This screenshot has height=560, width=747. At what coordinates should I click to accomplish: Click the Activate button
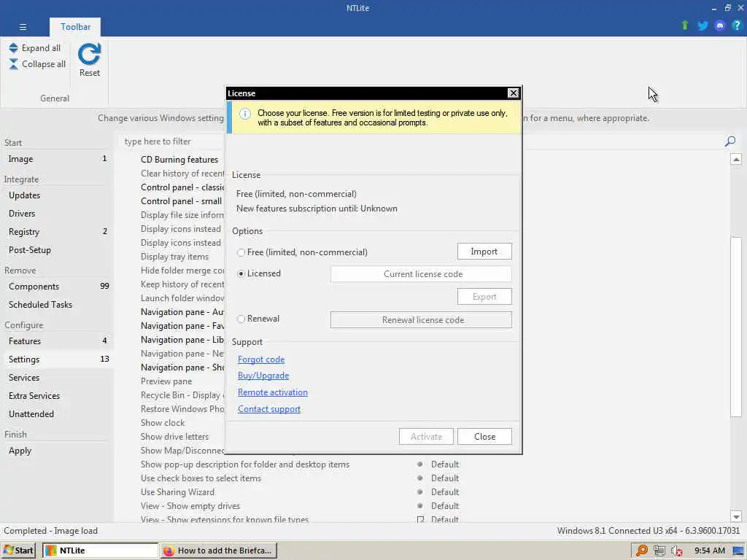[426, 437]
